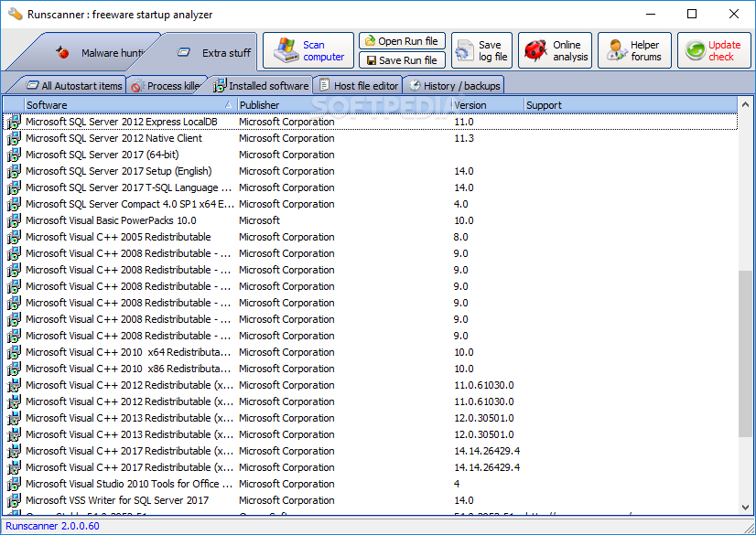Click the Process killer tab icon
The height and width of the screenshot is (535, 756).
(137, 86)
